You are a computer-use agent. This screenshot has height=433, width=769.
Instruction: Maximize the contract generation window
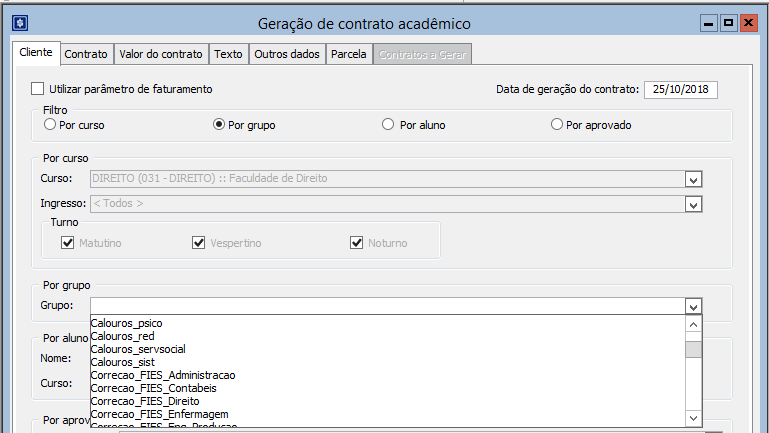(x=728, y=23)
